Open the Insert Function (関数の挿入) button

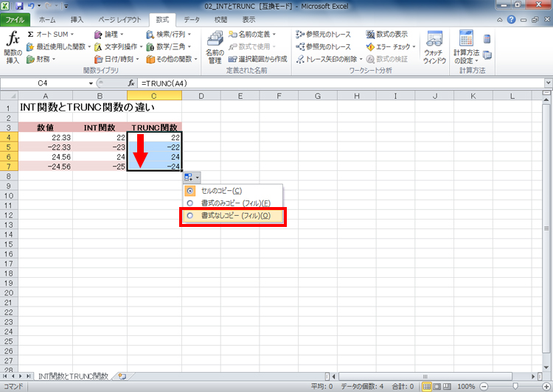click(13, 47)
